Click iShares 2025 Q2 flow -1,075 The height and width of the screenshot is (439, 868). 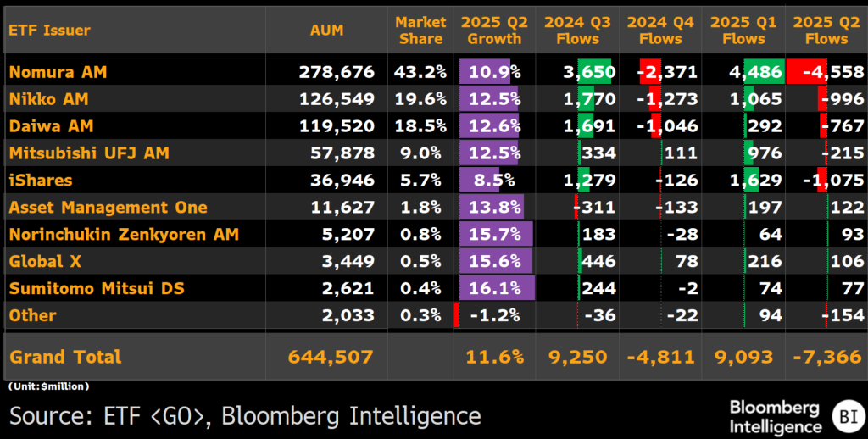coord(834,180)
